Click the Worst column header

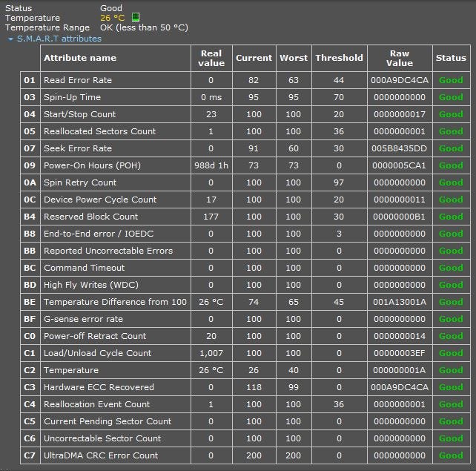(x=294, y=58)
